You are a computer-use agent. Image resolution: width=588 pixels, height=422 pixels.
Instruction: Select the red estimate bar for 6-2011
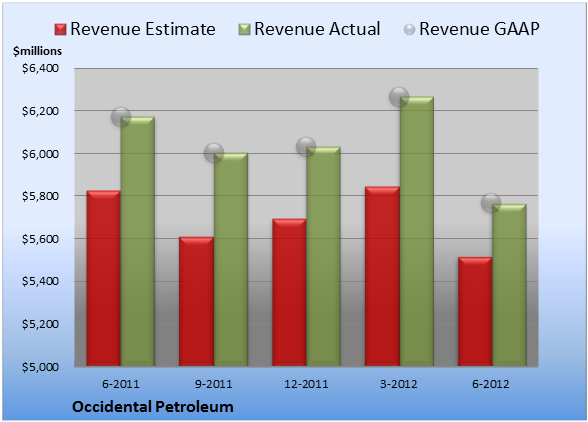104,278
